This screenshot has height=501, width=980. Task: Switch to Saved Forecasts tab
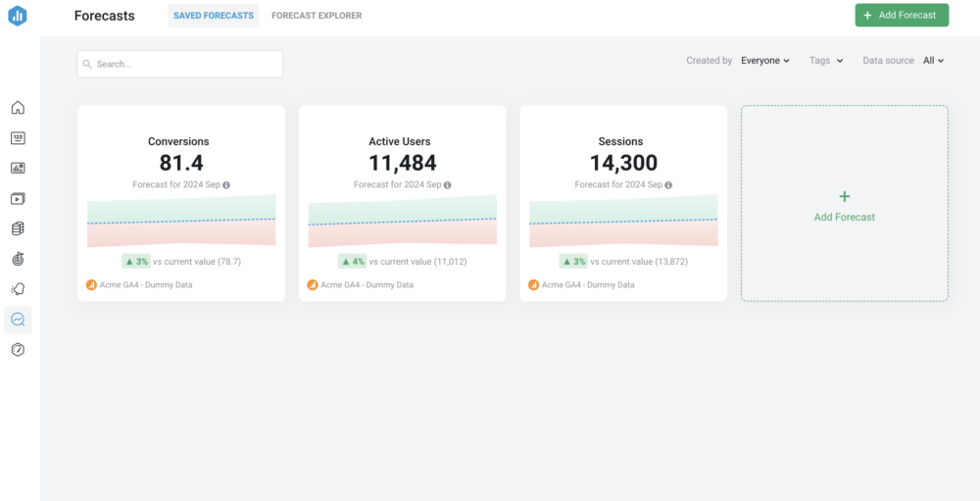(213, 15)
